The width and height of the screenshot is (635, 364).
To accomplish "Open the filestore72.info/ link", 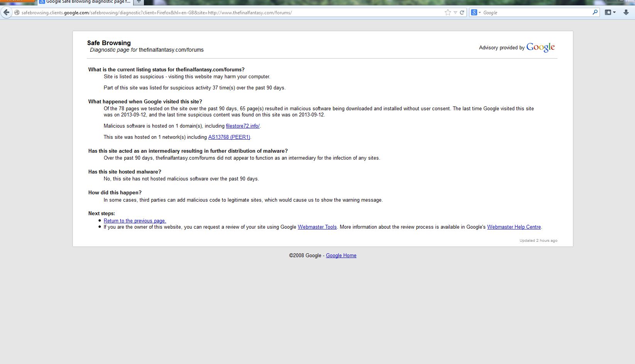I will pyautogui.click(x=243, y=126).
